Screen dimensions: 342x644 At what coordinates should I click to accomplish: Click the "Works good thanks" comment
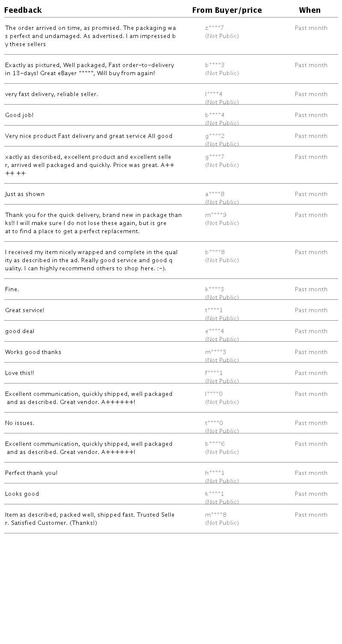pyautogui.click(x=33, y=352)
